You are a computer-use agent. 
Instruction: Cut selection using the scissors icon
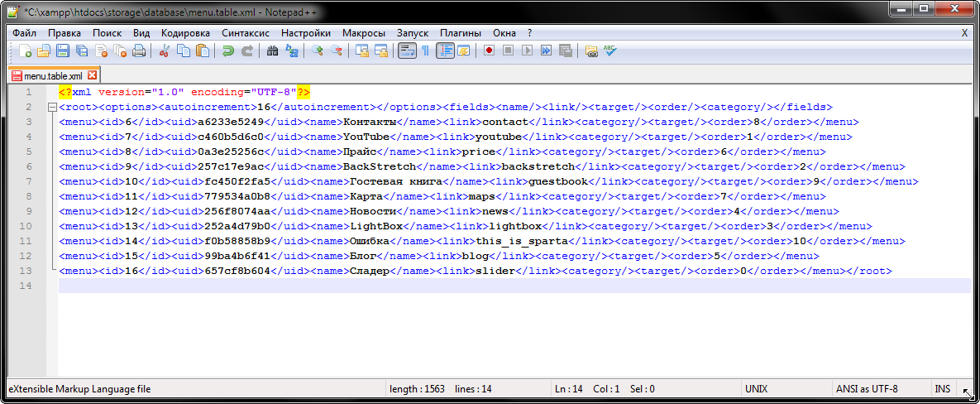pyautogui.click(x=164, y=51)
